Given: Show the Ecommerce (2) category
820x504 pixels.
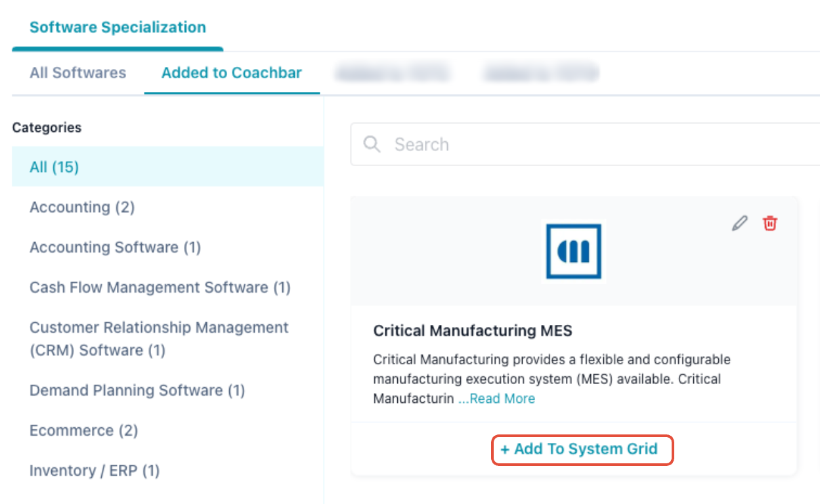Looking at the screenshot, I should [83, 430].
